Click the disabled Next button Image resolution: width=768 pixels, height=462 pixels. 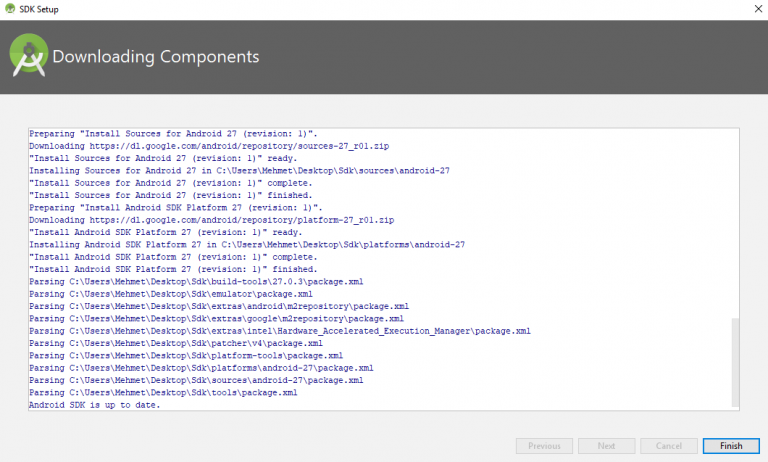point(606,445)
